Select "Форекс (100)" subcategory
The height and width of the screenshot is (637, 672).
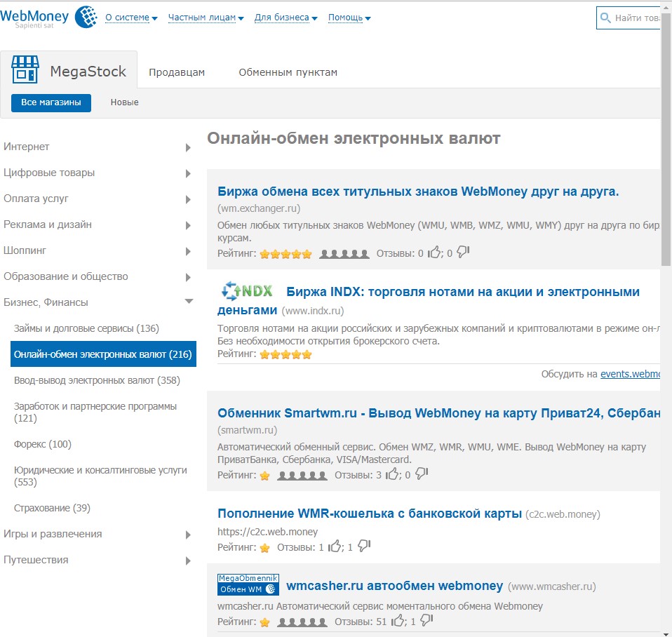pos(43,444)
